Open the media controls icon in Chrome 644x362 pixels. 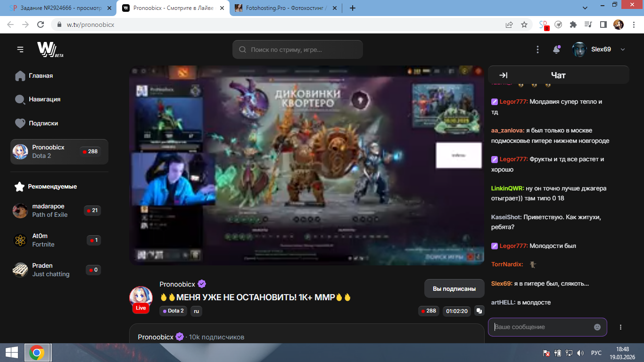tap(588, 25)
